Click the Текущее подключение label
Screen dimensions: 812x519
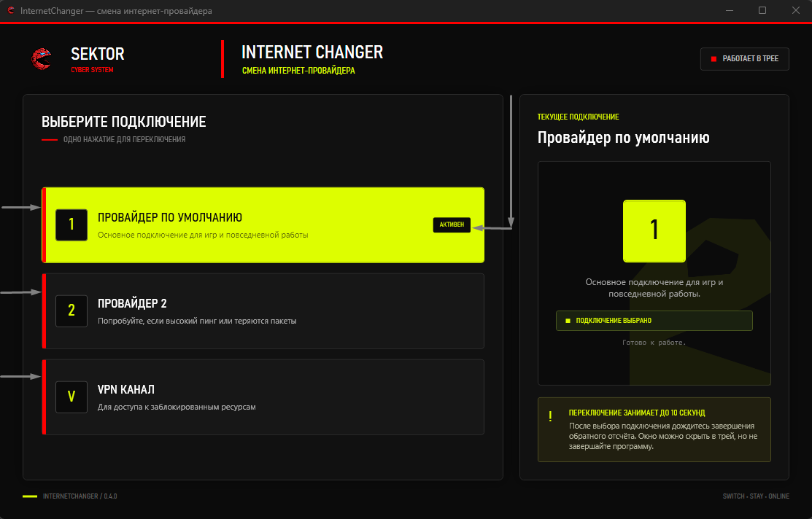578,117
